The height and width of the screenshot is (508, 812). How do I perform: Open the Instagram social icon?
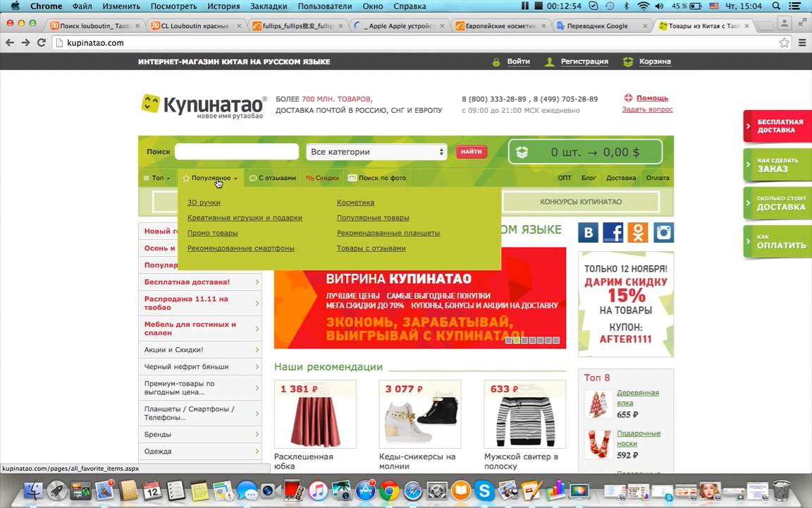point(663,233)
